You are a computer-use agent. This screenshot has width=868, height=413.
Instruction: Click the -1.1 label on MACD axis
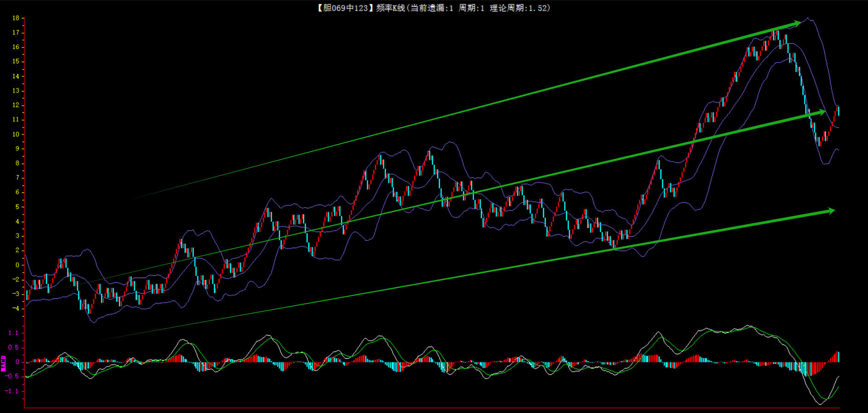[12, 391]
